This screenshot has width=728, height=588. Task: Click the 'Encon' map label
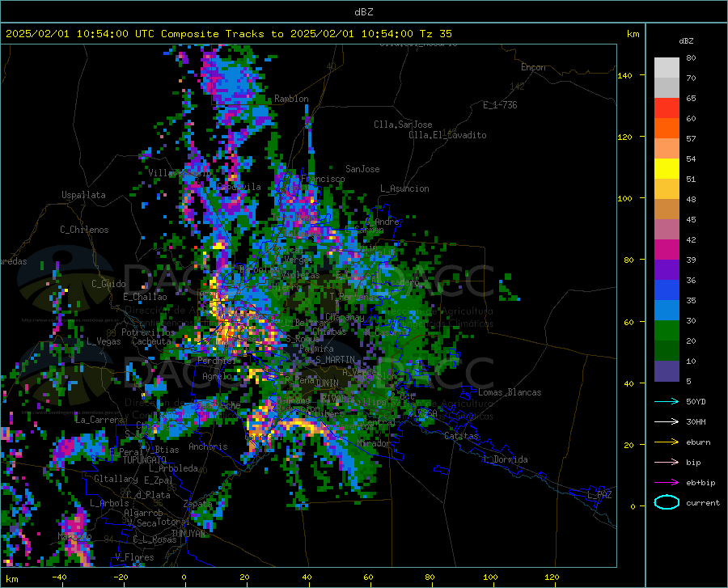point(533,67)
